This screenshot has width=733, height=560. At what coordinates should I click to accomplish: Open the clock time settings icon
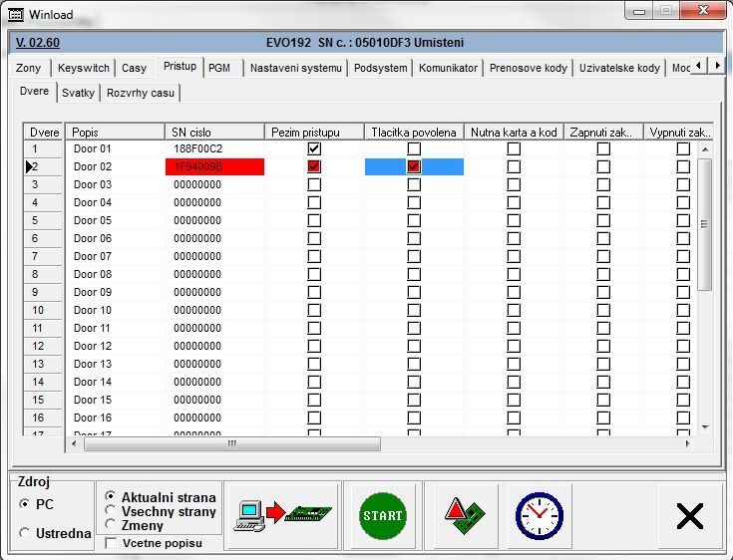pos(539,514)
